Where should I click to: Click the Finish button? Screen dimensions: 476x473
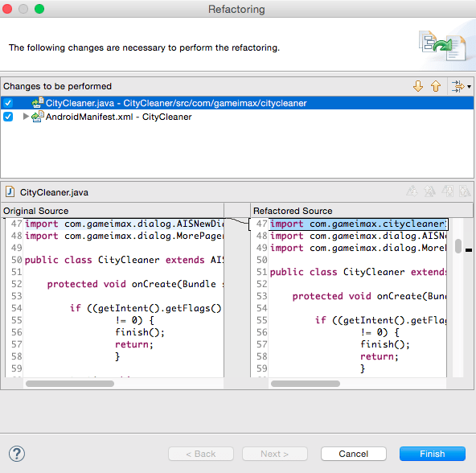[433, 454]
